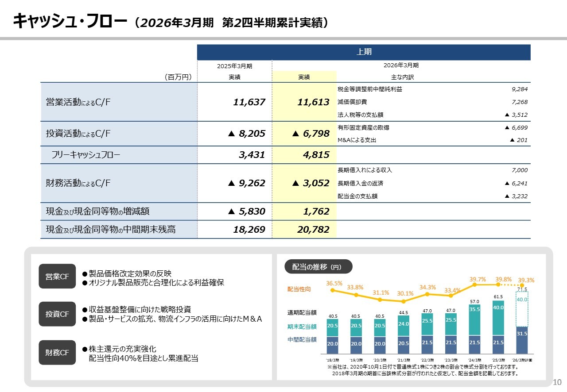Click the 配当の推移 chart title pill
567x392 pixels.
coord(318,267)
